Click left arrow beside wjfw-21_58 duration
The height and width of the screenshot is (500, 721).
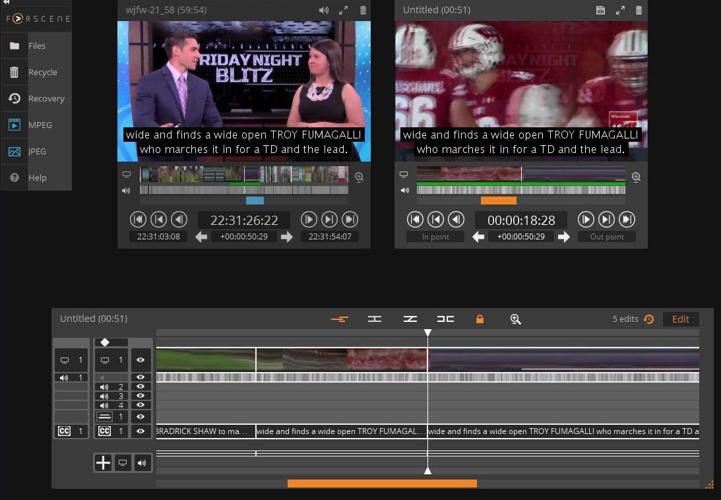pyautogui.click(x=201, y=237)
